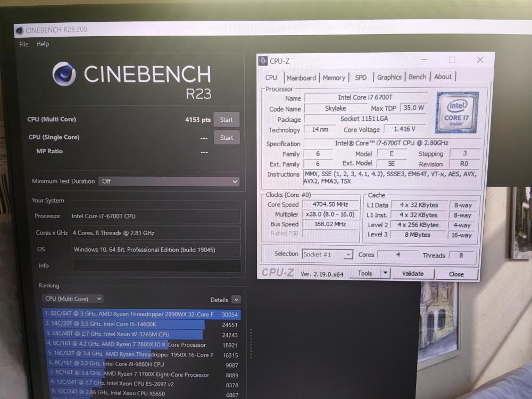532x399 pixels.
Task: Select the Ryzen Threadripper 2990WX ranking entry
Action: click(x=142, y=314)
